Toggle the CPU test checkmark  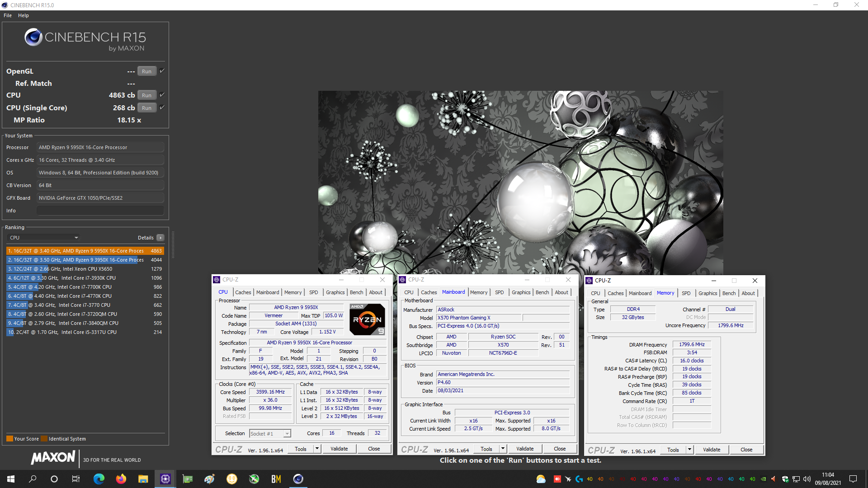pos(162,95)
